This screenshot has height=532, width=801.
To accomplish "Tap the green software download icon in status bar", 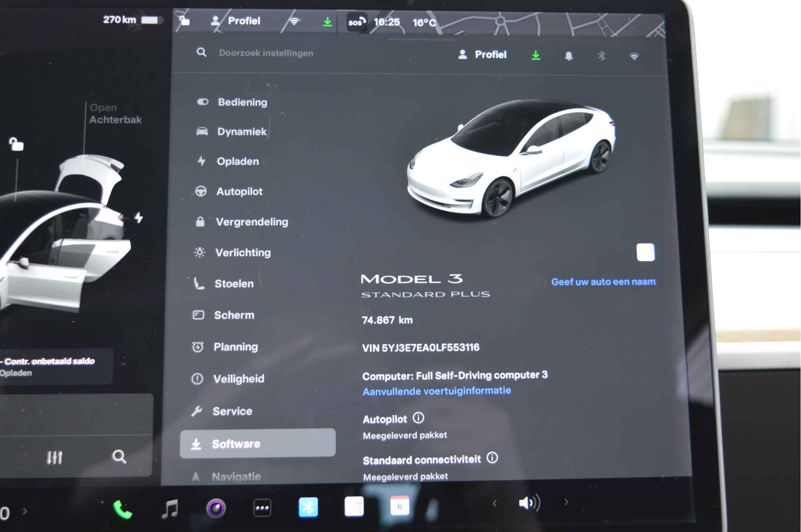I will [327, 21].
